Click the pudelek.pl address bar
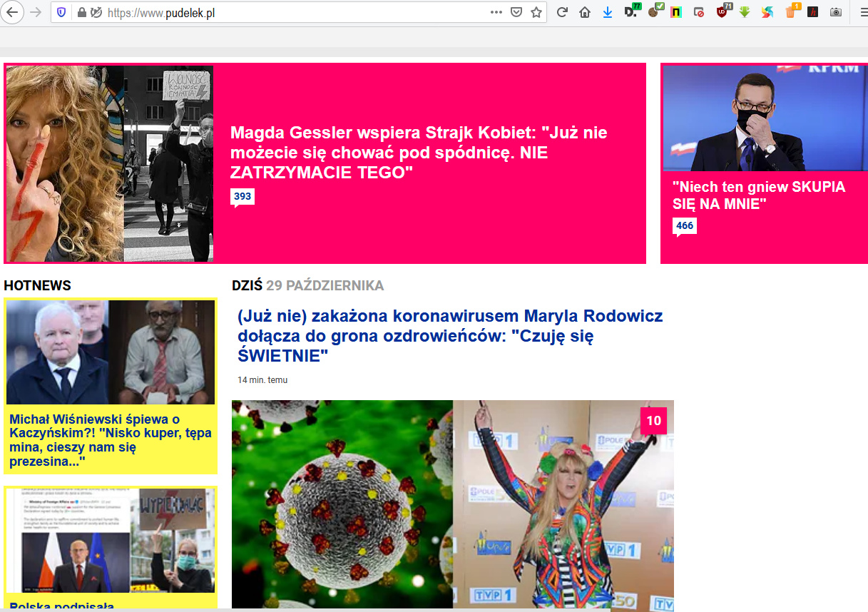The height and width of the screenshot is (612, 868). coord(285,12)
